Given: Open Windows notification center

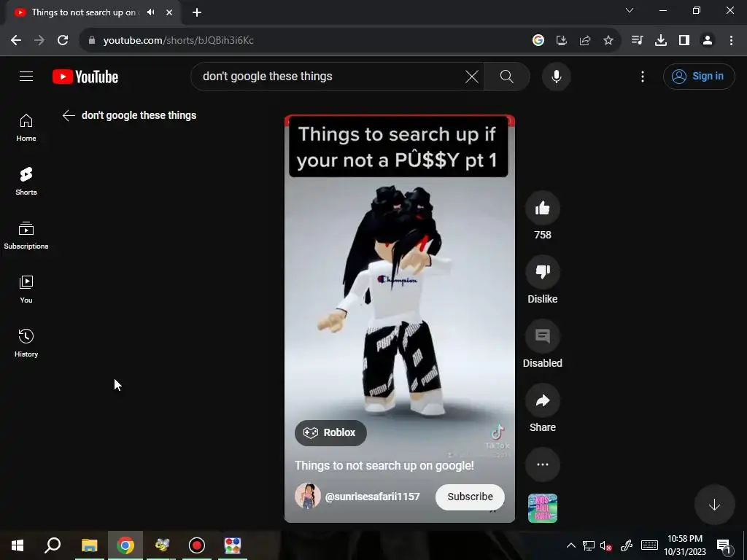Looking at the screenshot, I should pyautogui.click(x=724, y=546).
